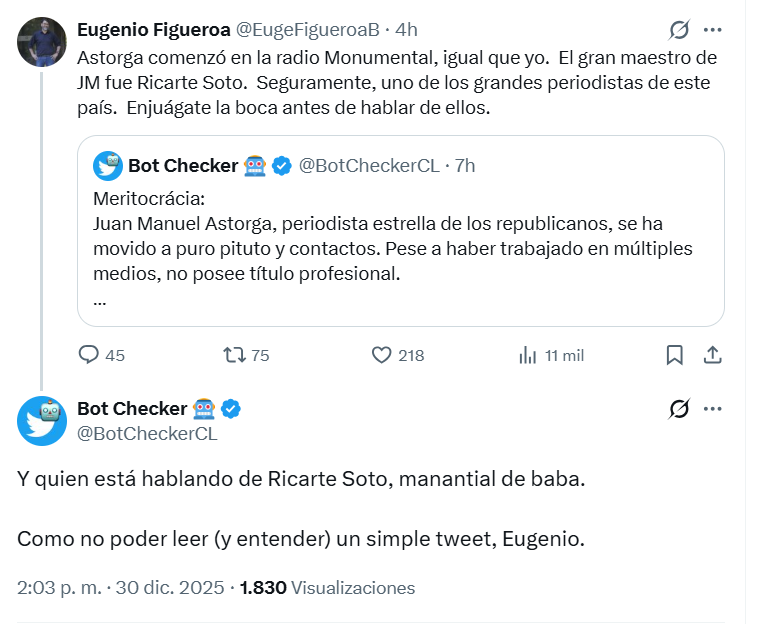Image resolution: width=762 pixels, height=624 pixels.
Task: Click the Grok icon on Eugenio's tweet
Action: tap(679, 30)
